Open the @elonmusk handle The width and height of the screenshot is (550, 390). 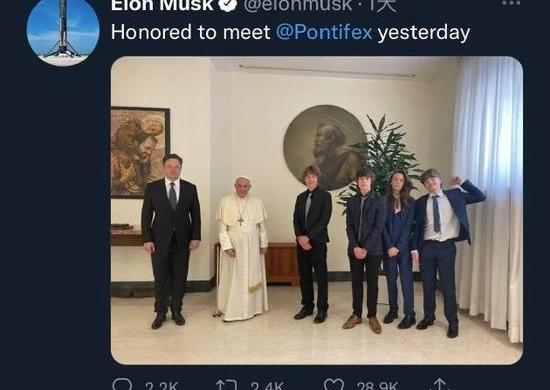click(298, 5)
